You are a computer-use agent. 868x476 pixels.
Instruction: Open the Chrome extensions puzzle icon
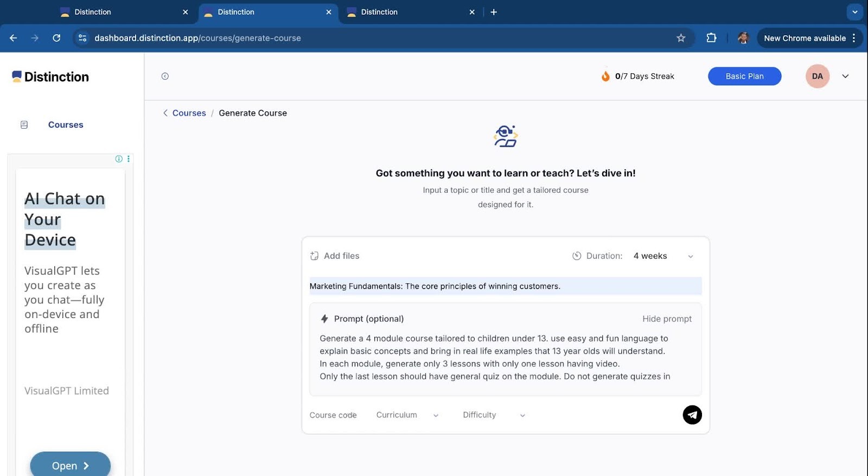(711, 38)
